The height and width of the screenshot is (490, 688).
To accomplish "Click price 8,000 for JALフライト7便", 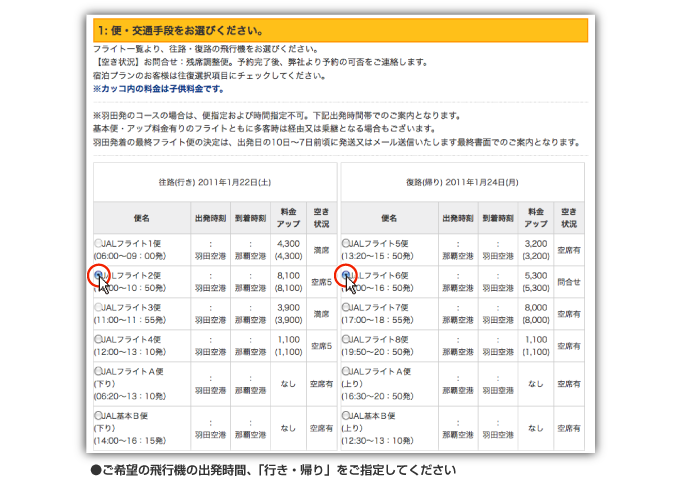I will point(536,308).
